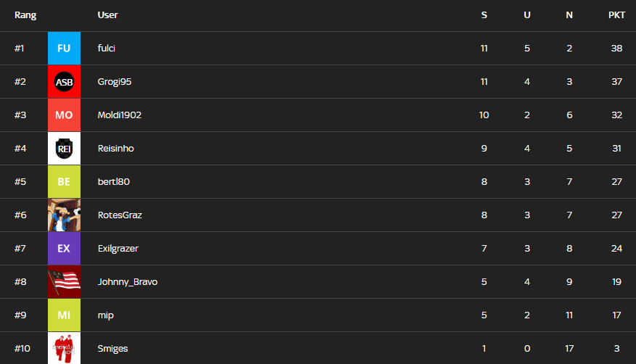Select the Moldi1902 username
Viewport: 636px width, 364px height.
(120, 115)
